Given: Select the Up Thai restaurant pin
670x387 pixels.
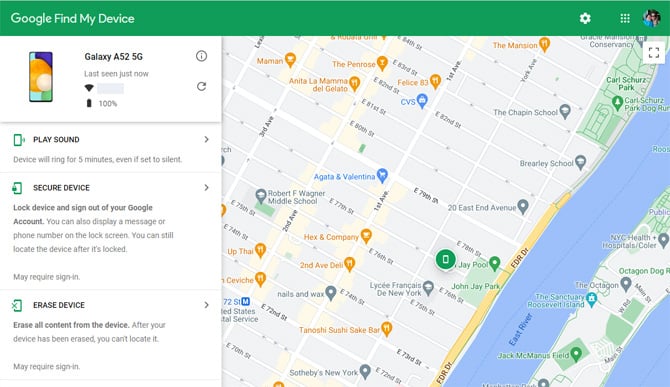Looking at the screenshot, I should click(x=260, y=250).
